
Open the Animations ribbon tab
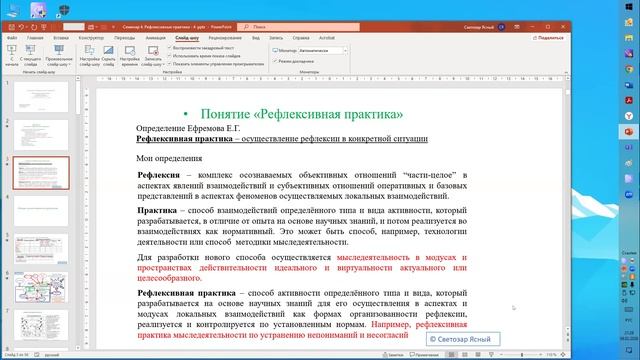[156, 38]
